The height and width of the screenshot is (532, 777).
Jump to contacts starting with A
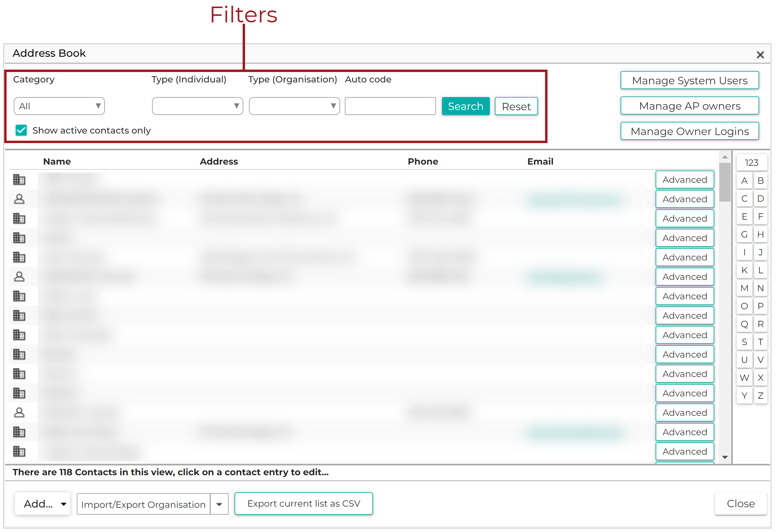coord(744,181)
